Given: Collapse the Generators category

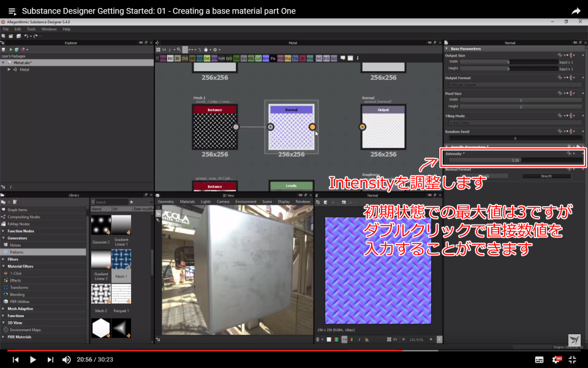Looking at the screenshot, I should tap(4, 238).
